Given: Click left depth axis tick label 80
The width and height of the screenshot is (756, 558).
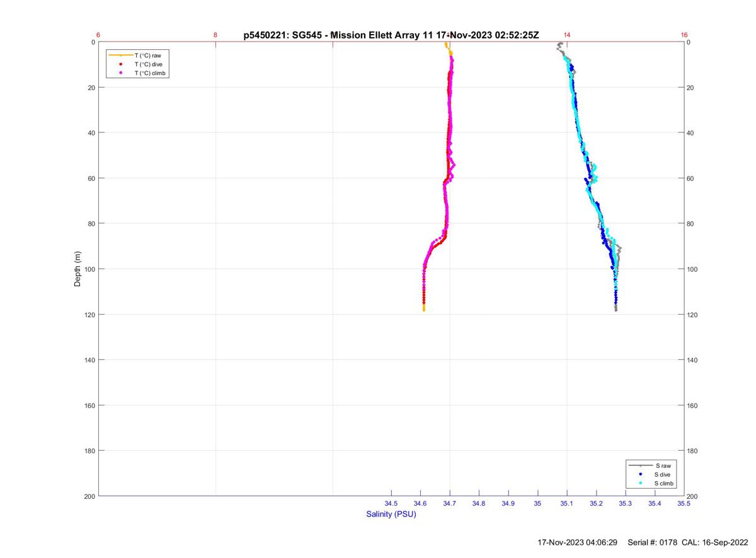Looking at the screenshot, I should [x=91, y=224].
